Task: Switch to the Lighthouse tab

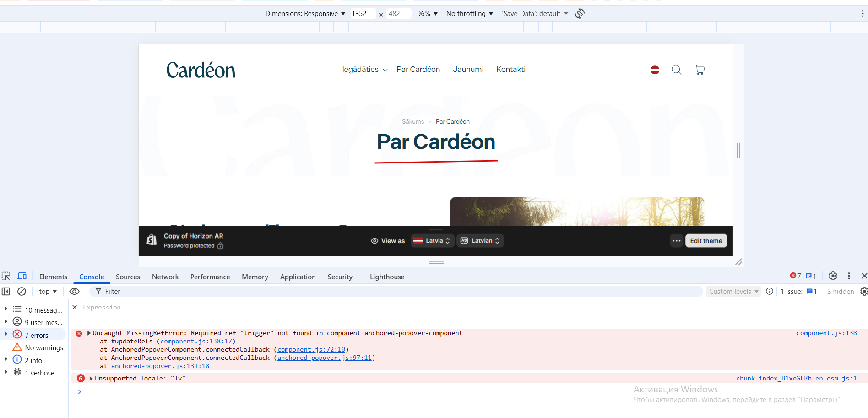Action: click(387, 277)
